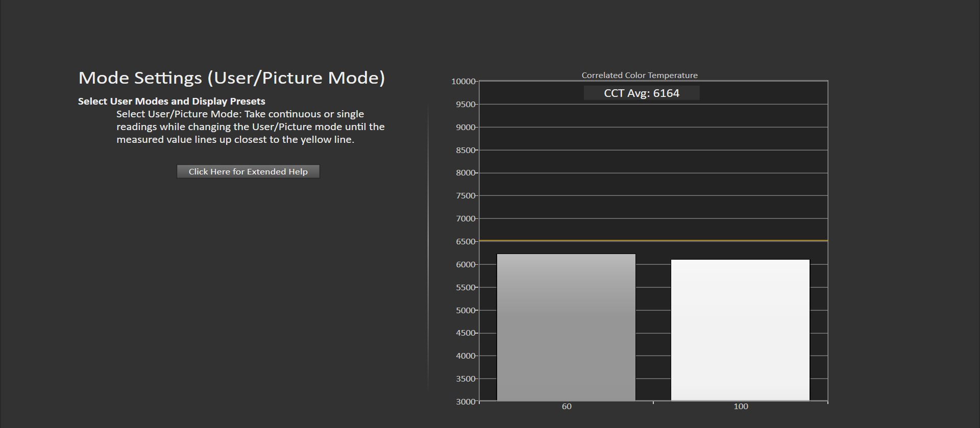Click the 'Correlated Color Temperature' chart title
The width and height of the screenshot is (980, 428).
coord(640,75)
